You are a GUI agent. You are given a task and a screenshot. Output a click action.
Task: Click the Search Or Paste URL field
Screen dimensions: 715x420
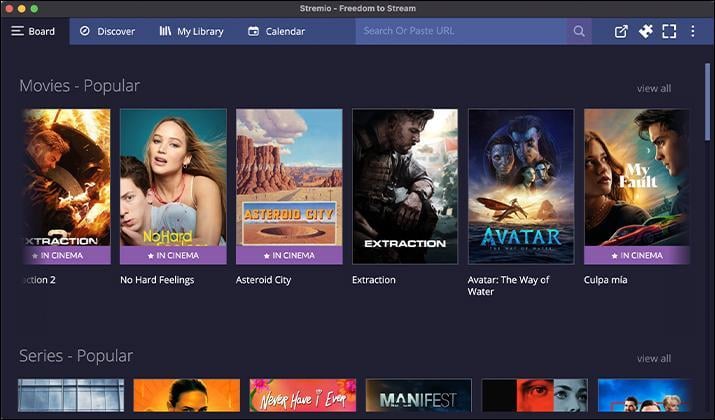461,31
